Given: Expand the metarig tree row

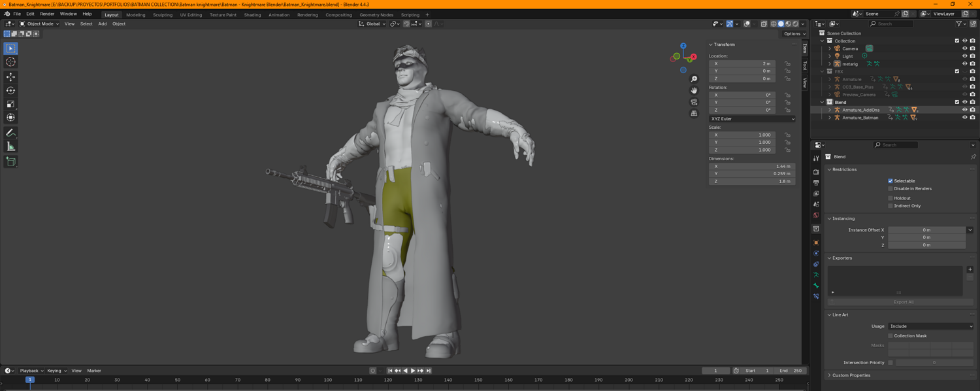Looking at the screenshot, I should point(830,64).
